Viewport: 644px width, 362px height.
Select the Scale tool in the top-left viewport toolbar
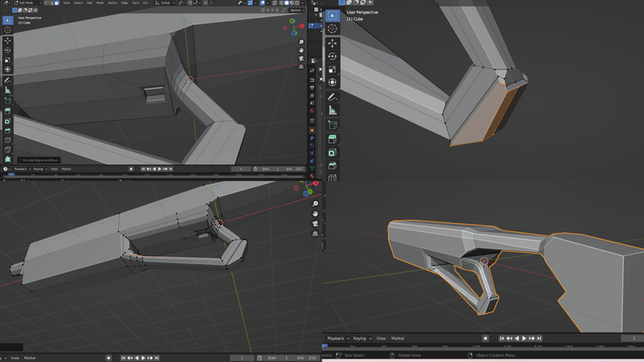tap(8, 60)
